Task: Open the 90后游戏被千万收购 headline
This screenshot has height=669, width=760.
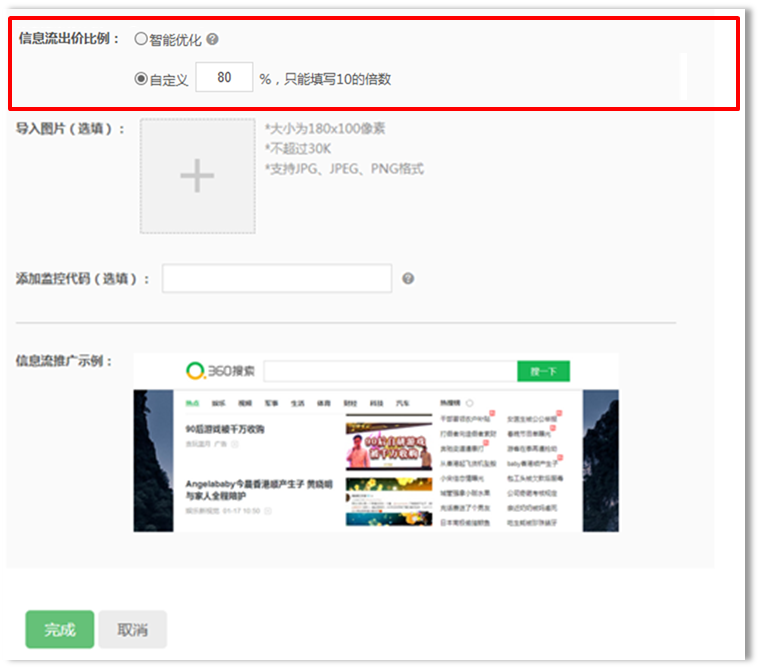Action: click(x=225, y=429)
